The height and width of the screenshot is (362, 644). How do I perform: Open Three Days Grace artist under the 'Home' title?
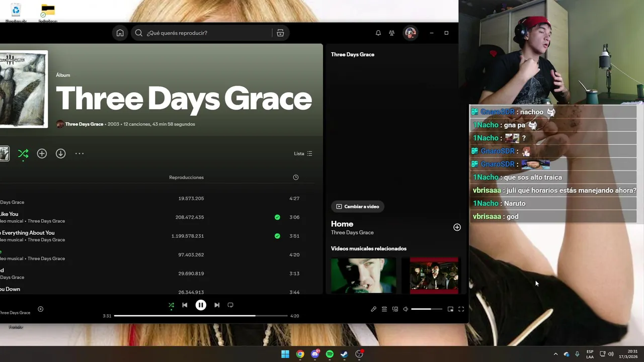pos(352,233)
